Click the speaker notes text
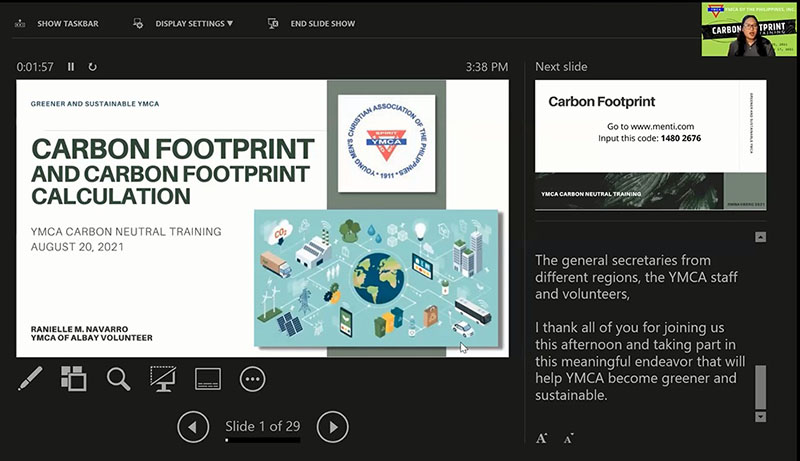The height and width of the screenshot is (461, 800). click(640, 327)
